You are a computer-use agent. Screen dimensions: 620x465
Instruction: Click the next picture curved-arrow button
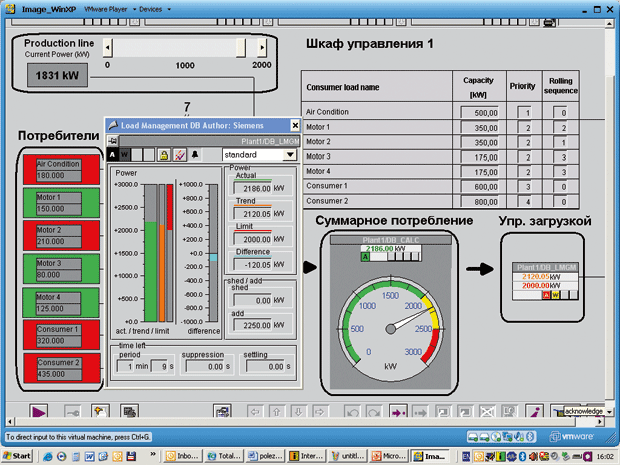[374, 412]
